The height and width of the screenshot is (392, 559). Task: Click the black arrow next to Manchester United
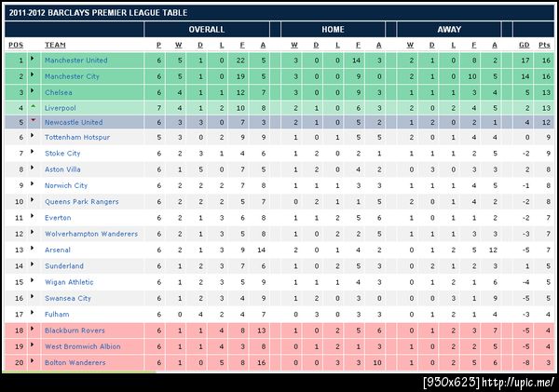[x=34, y=61]
